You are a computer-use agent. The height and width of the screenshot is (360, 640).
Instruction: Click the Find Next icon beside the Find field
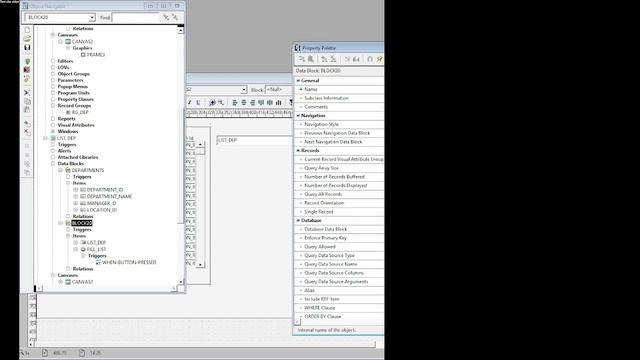166,17
